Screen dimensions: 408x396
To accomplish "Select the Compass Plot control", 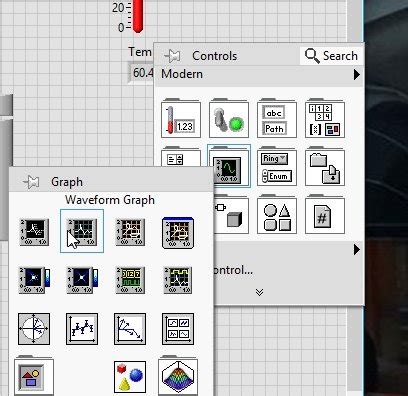I will click(34, 329).
